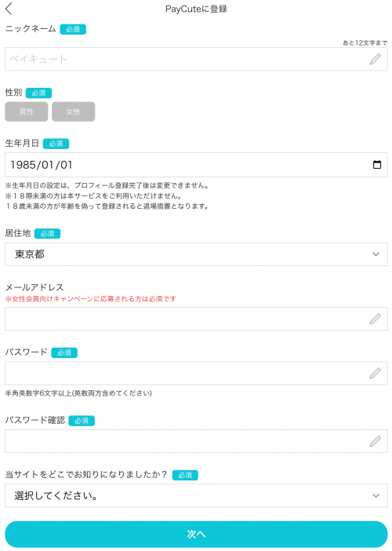Focus the nickname input with ペイキュート placeholder
The image size is (392, 551).
tap(196, 59)
